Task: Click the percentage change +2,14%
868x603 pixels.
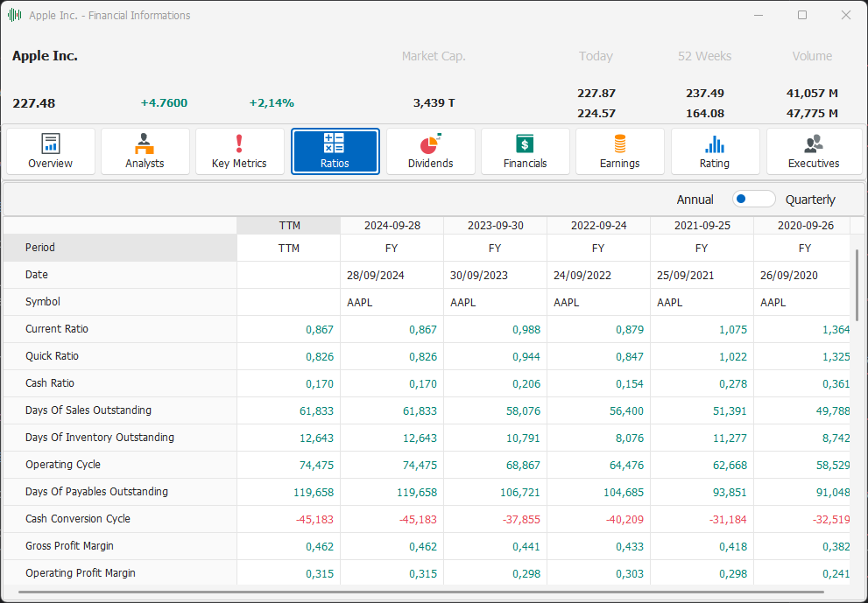Action: click(x=272, y=103)
